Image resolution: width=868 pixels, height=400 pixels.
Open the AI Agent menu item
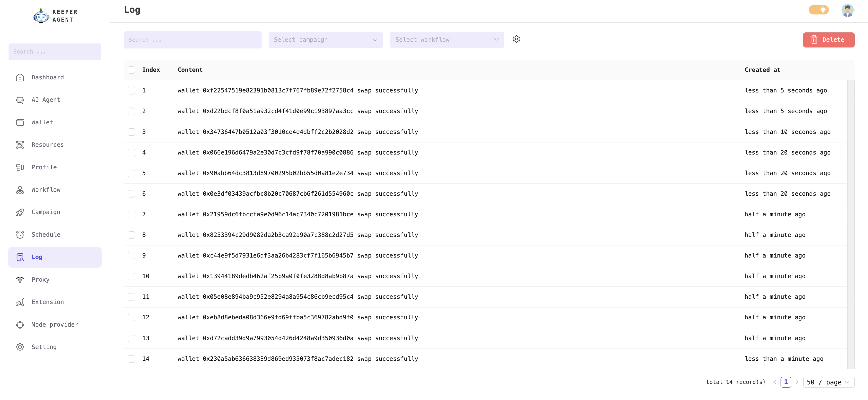point(55,100)
